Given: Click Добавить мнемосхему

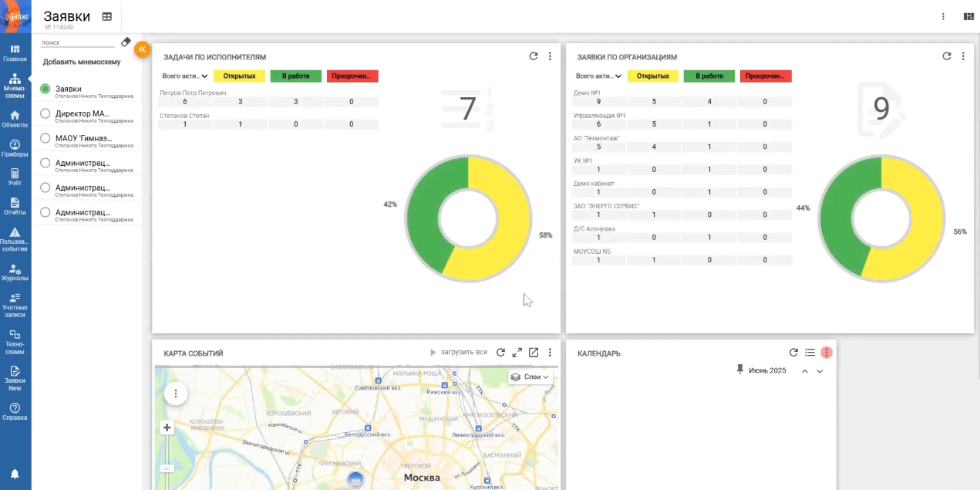Looking at the screenshot, I should click(x=82, y=62).
